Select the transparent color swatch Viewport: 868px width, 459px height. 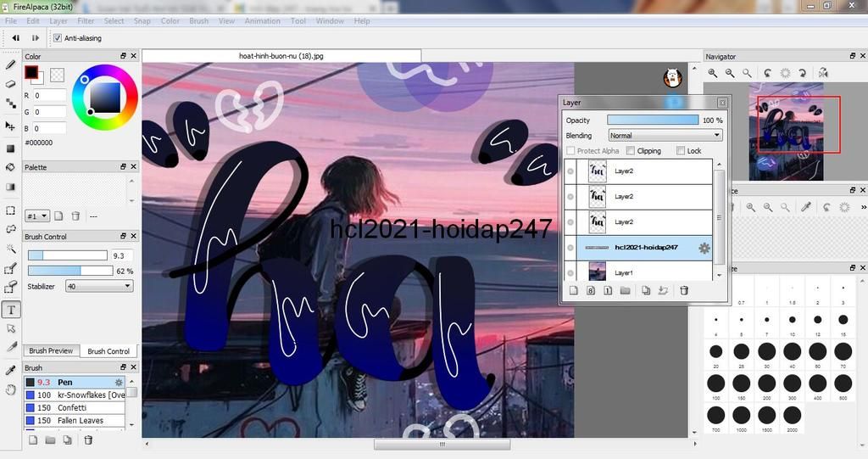[x=57, y=75]
